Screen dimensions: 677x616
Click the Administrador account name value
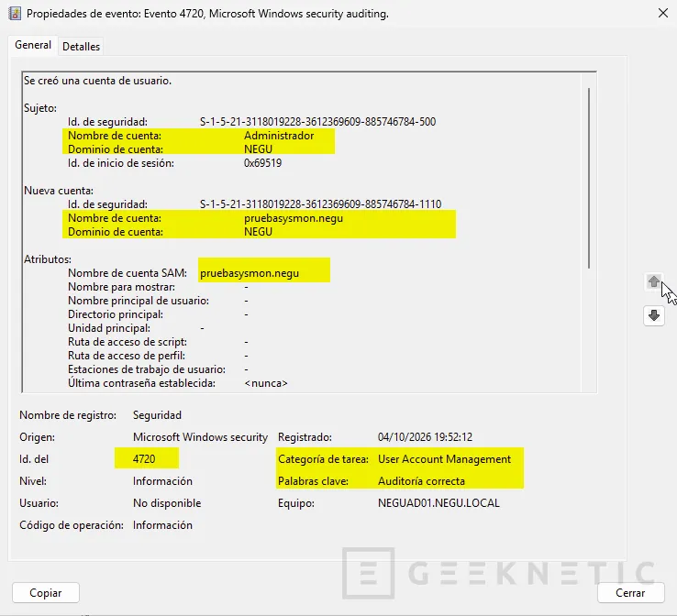click(x=279, y=136)
